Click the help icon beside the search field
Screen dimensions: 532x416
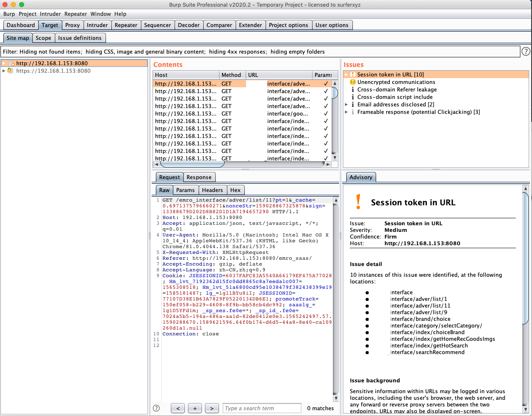click(156, 408)
